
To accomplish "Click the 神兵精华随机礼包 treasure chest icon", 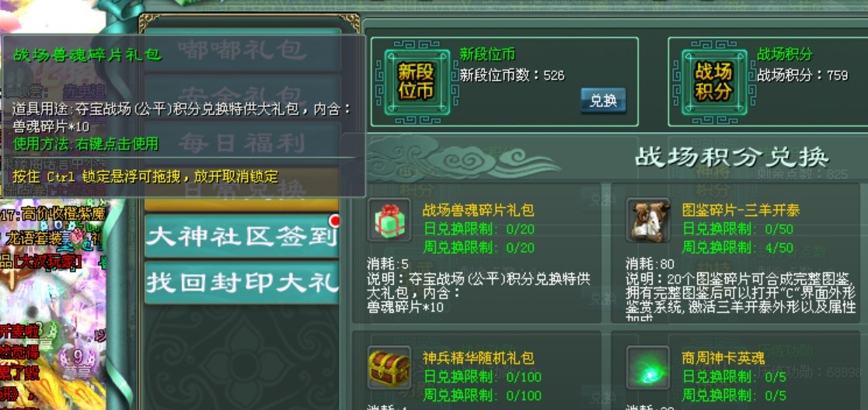I will 390,367.
